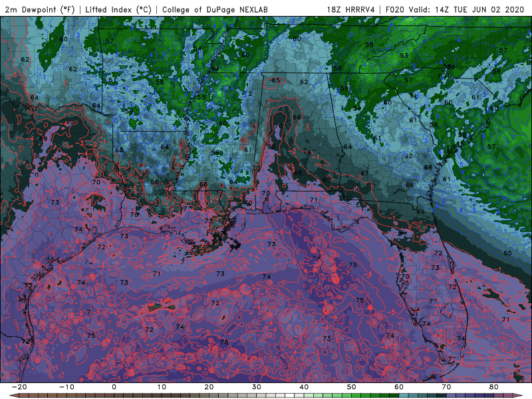This screenshot has width=532, height=399.
Task: Click the '-10' color scale label
Action: point(66,387)
